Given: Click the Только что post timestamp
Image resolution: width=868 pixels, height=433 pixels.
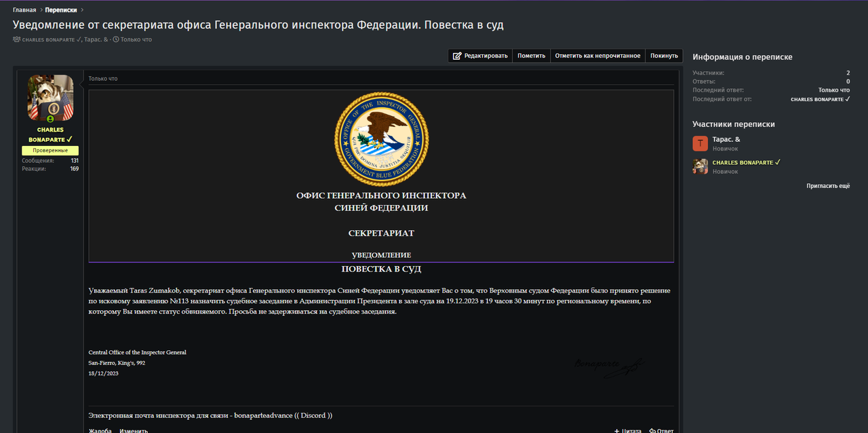Looking at the screenshot, I should pyautogui.click(x=103, y=79).
